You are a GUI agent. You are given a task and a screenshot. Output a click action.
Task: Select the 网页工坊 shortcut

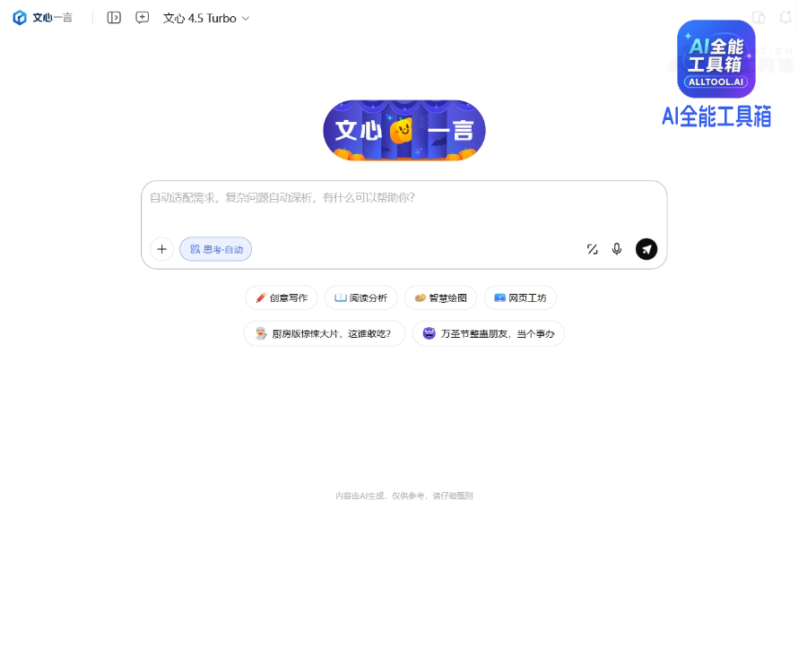click(x=520, y=298)
